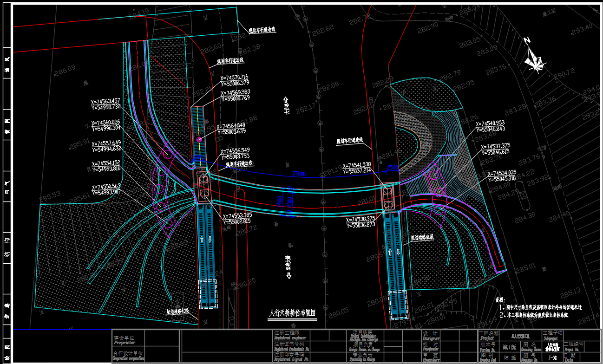Select the 2500 dimension text
The height and width of the screenshot is (364, 603).
393,167
